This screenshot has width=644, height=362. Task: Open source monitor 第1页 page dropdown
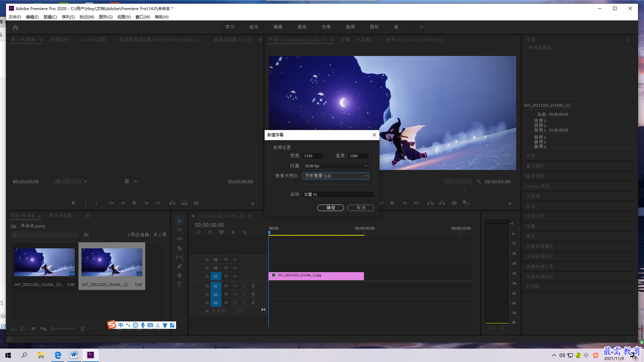click(68, 181)
